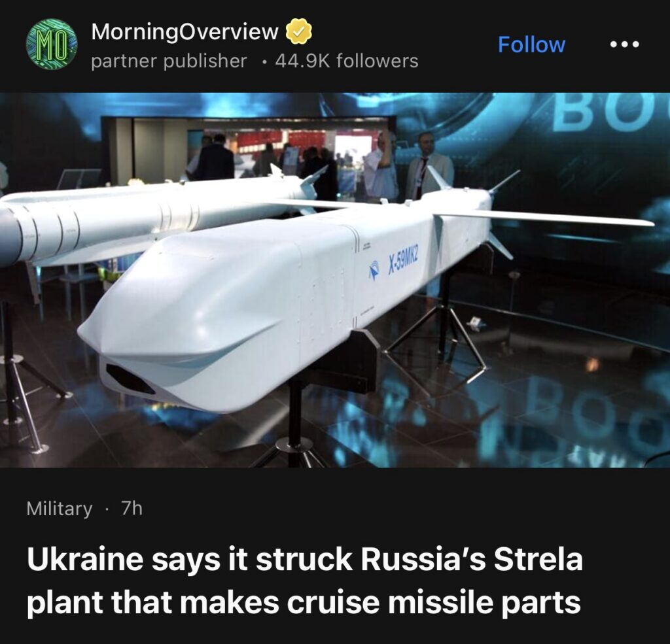Open the three-dot more options menu

click(625, 44)
